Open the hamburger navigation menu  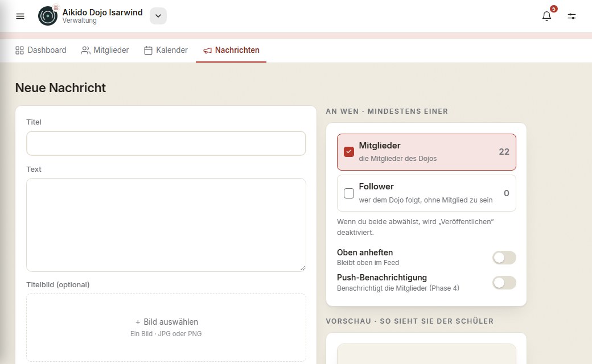(x=20, y=16)
